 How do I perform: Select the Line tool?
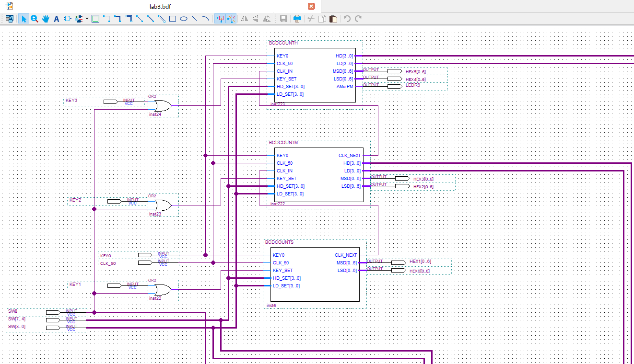(x=195, y=19)
